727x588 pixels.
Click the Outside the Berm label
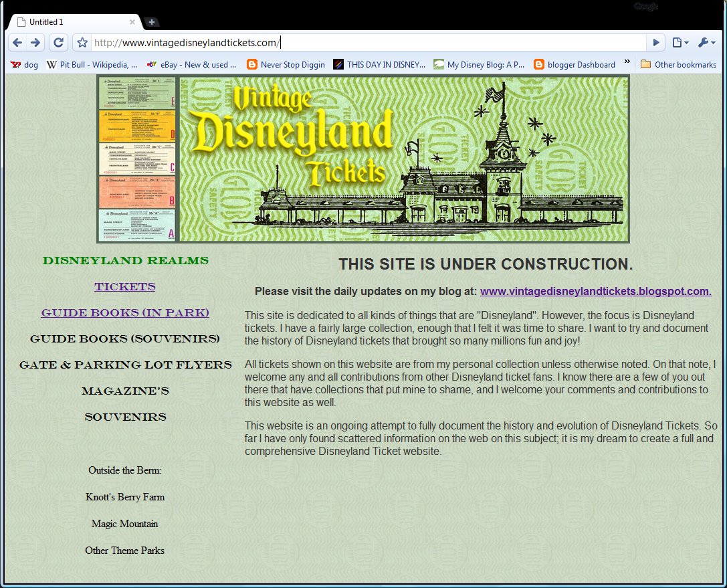[124, 470]
